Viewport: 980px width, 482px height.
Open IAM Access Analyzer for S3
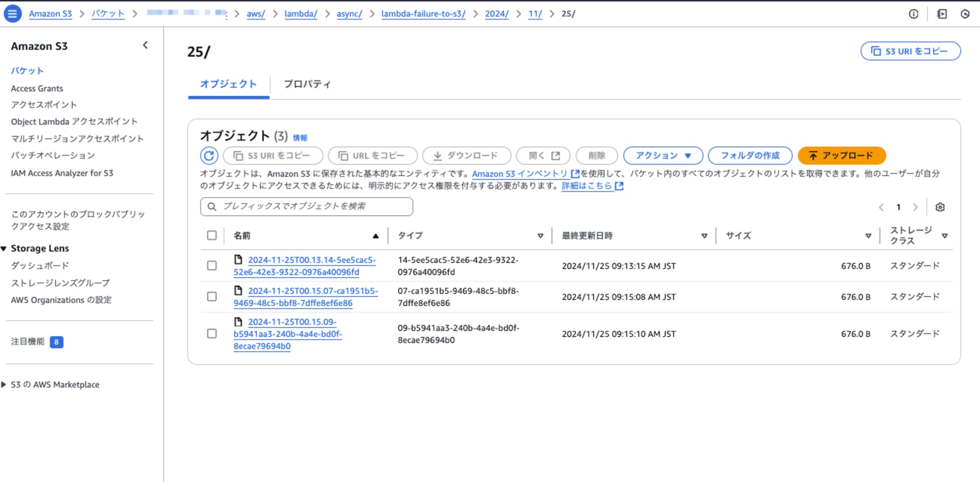pos(62,173)
